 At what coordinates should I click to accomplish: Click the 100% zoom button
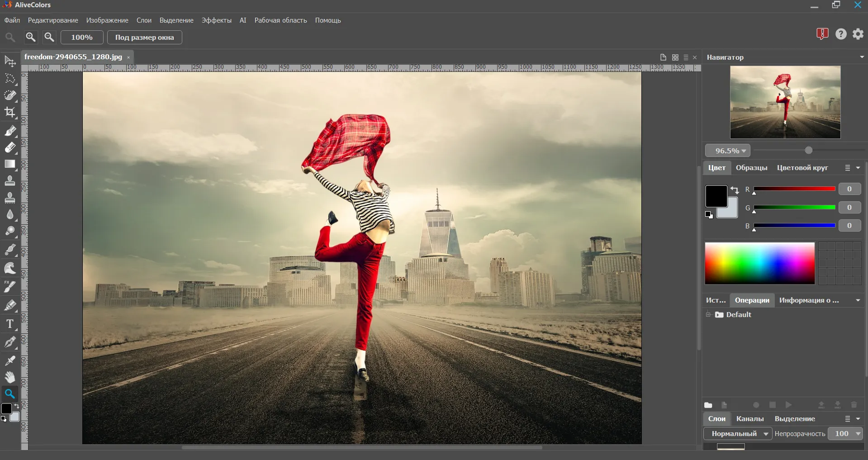coord(82,37)
